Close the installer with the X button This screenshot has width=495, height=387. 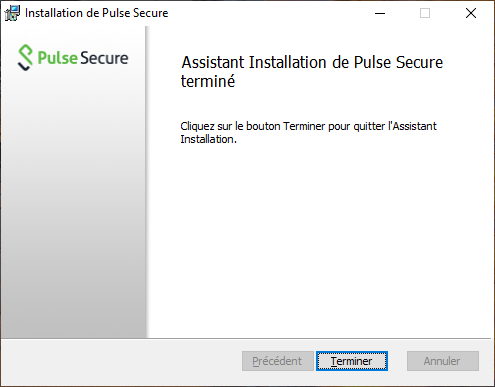pyautogui.click(x=471, y=13)
